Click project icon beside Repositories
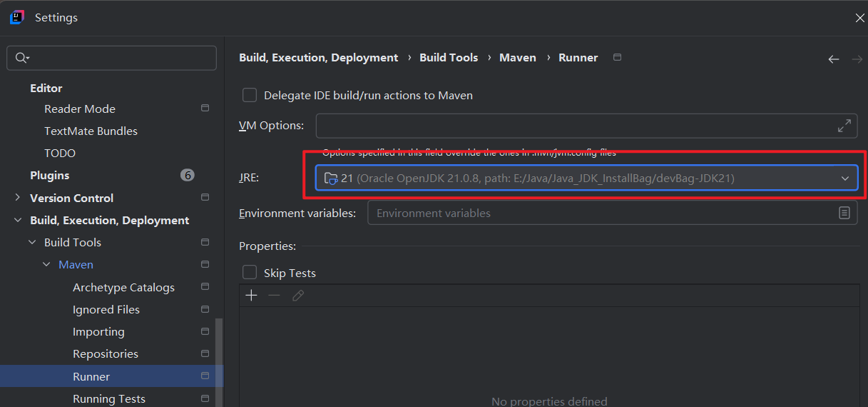Viewport: 868px width, 407px height. pos(205,353)
